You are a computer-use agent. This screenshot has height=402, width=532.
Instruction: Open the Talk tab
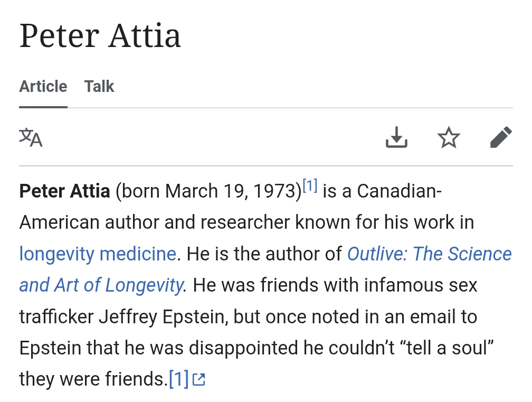click(x=99, y=87)
